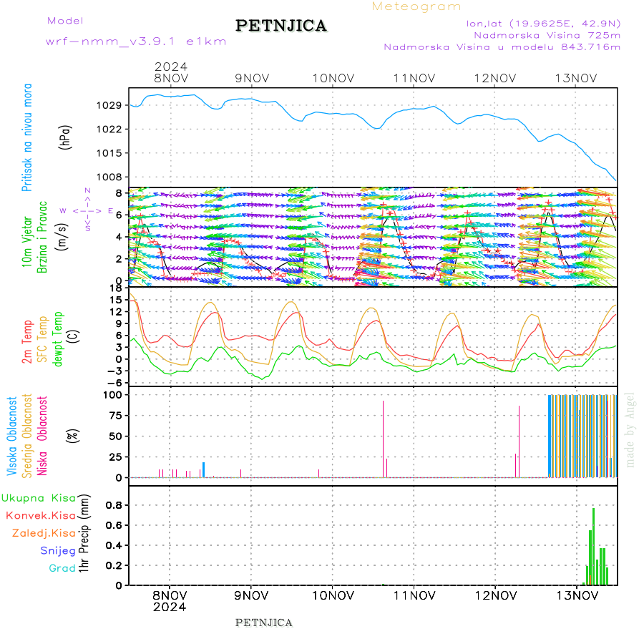Select the 'wrf-nmm_v3.9.1 e1km' model text

point(136,42)
